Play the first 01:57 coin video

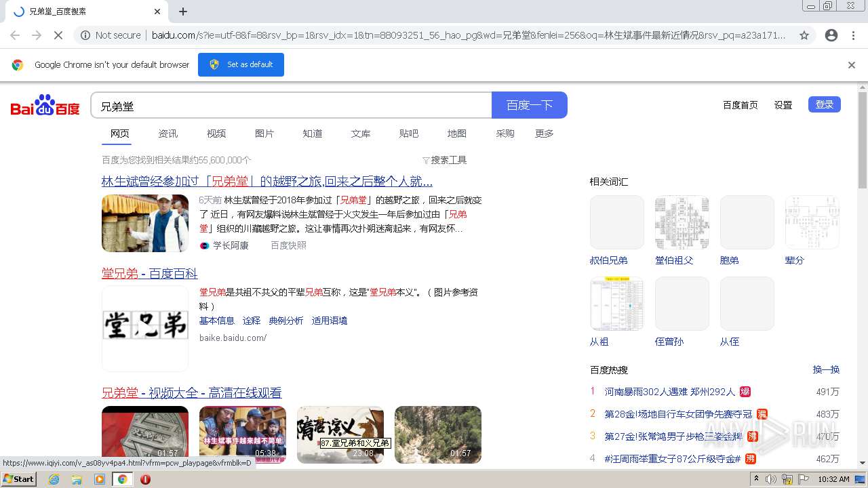pos(145,434)
